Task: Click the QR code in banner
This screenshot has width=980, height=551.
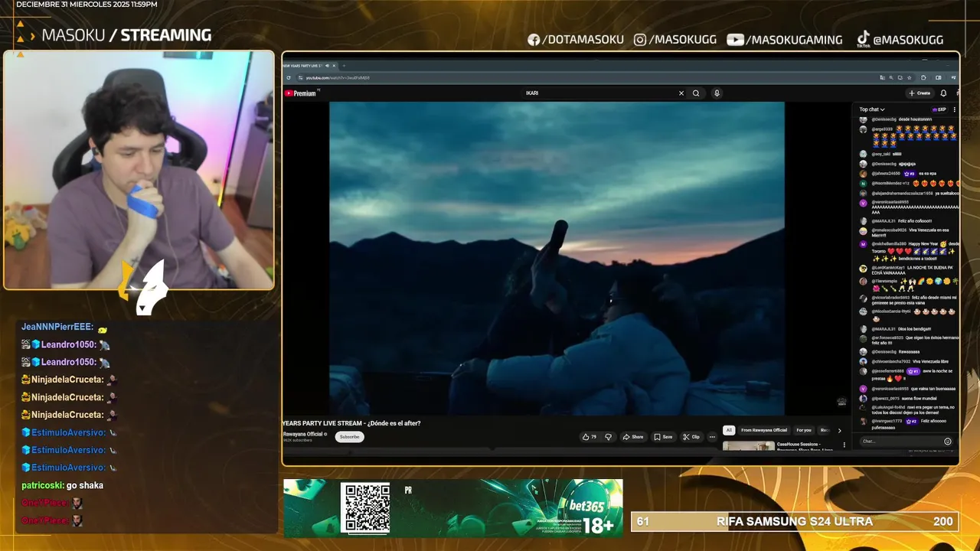Action: pos(365,507)
